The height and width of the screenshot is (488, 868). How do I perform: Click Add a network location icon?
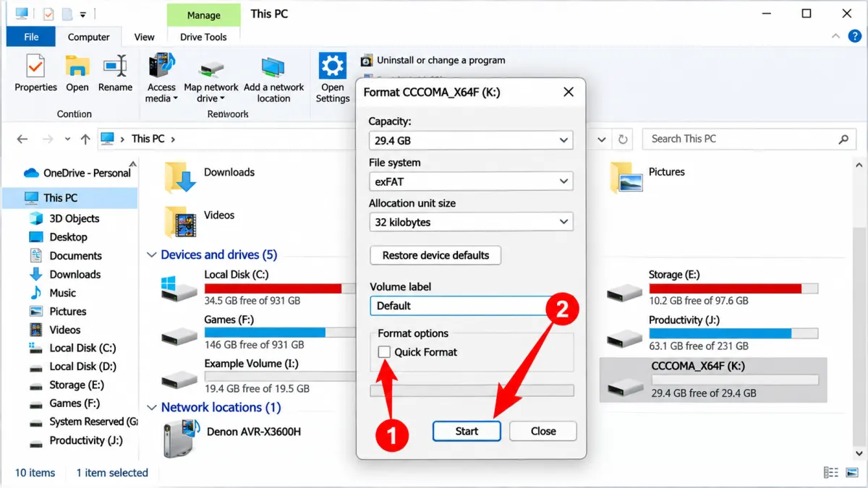click(x=273, y=67)
